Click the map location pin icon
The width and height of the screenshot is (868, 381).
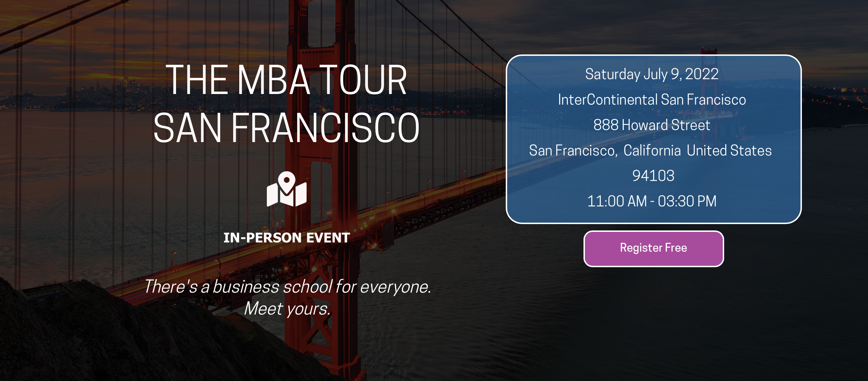tap(287, 189)
